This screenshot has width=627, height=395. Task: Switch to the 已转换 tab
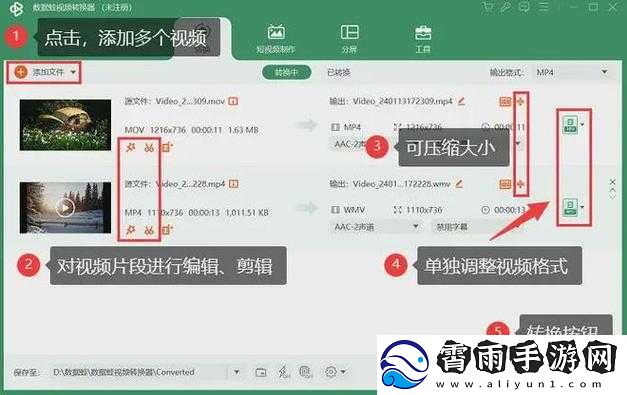pyautogui.click(x=339, y=72)
